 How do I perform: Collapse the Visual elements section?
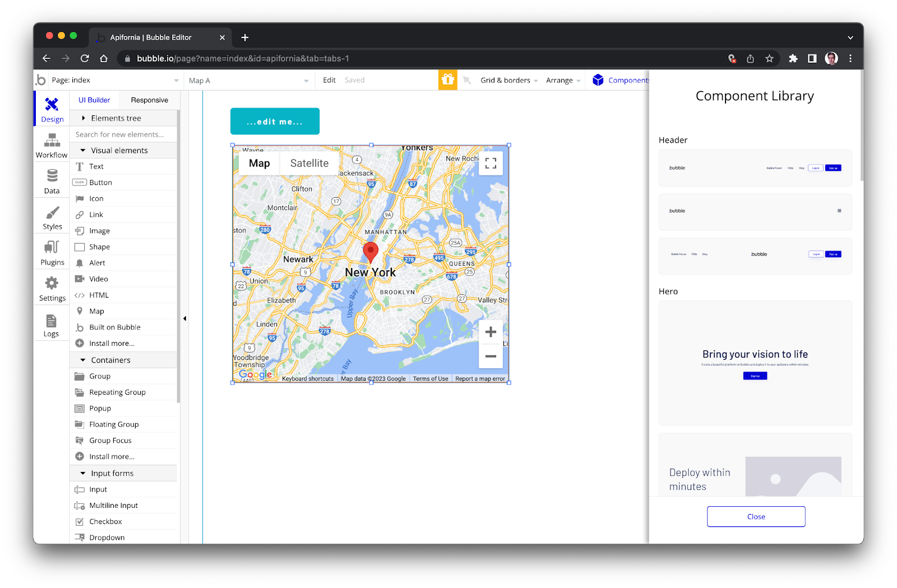(124, 150)
